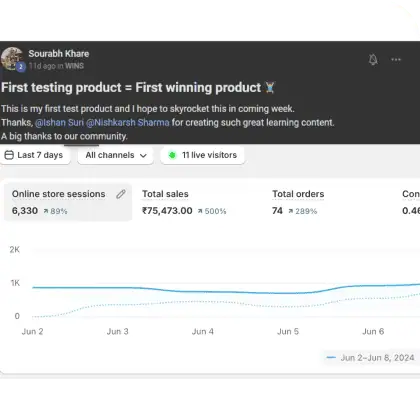The width and height of the screenshot is (420, 420).
Task: Open the three-dots post options menu
Action: 396,60
